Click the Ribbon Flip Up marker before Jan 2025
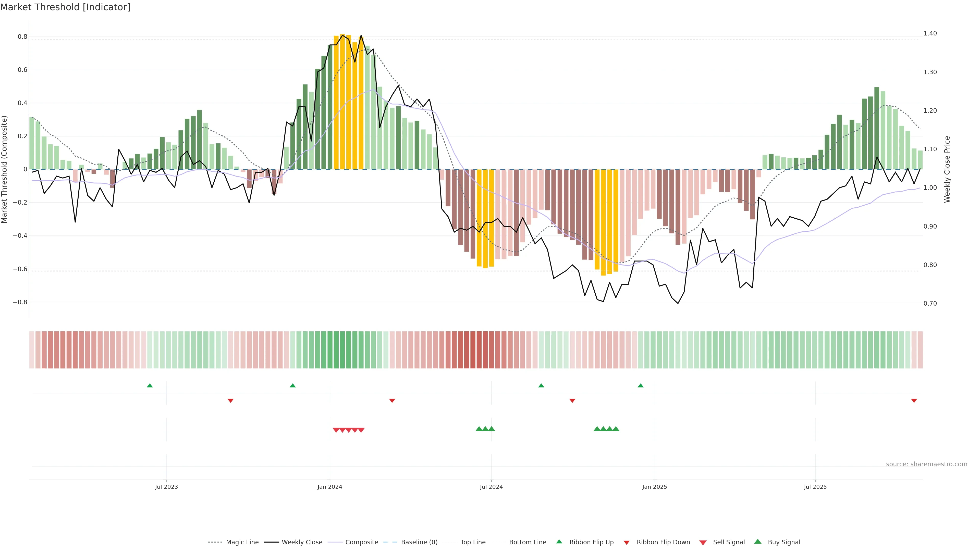980x551 pixels. pos(641,386)
